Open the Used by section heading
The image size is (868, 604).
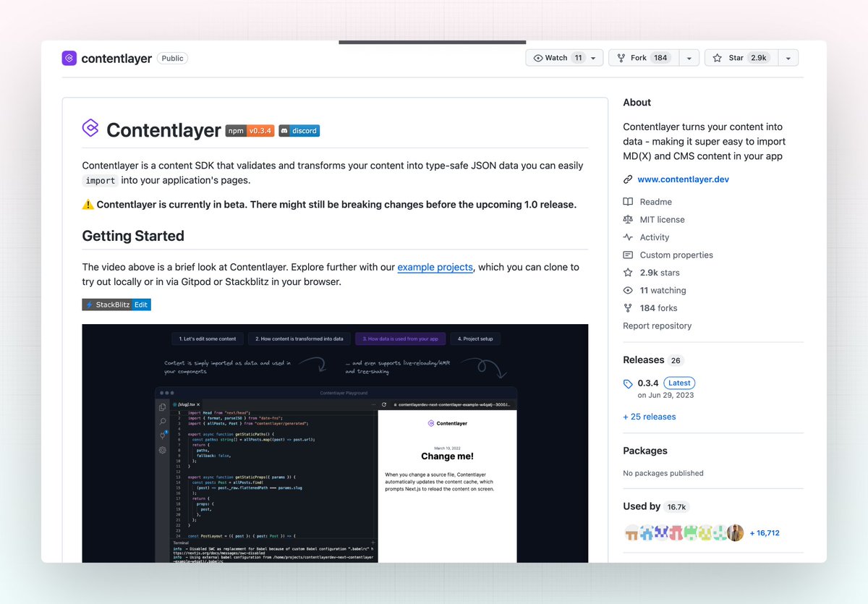(x=642, y=506)
